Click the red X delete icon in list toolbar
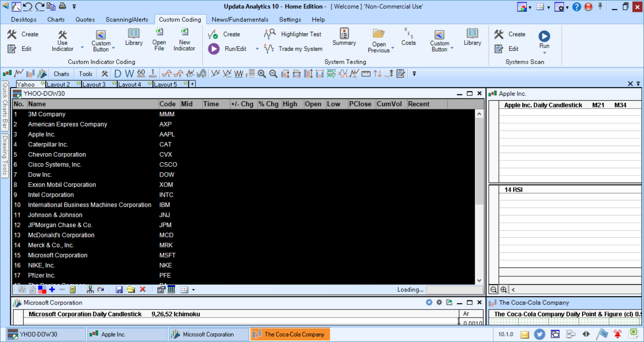This screenshot has width=644, height=342. (143, 289)
